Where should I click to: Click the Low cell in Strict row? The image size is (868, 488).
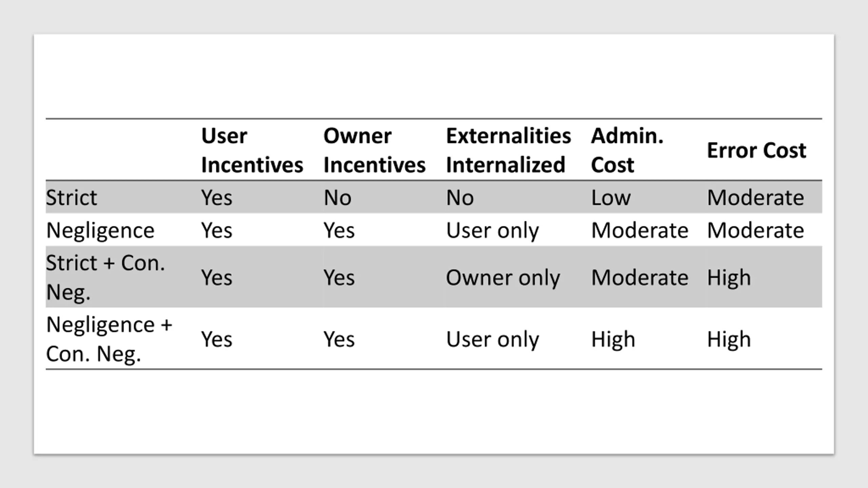point(611,197)
